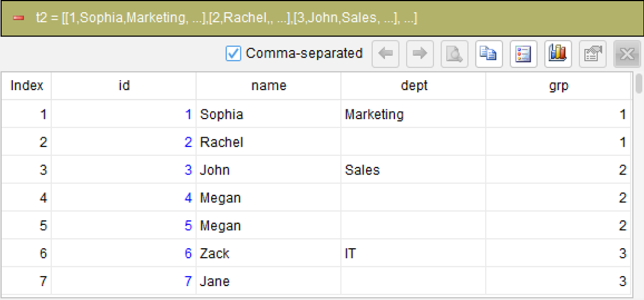Select the grp column header
This screenshot has height=300, width=644.
click(558, 86)
